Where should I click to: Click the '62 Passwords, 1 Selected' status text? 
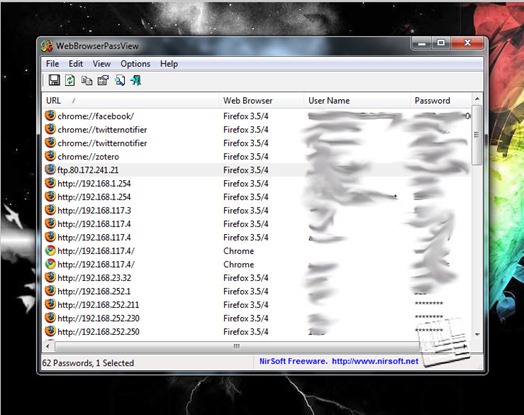pyautogui.click(x=88, y=363)
